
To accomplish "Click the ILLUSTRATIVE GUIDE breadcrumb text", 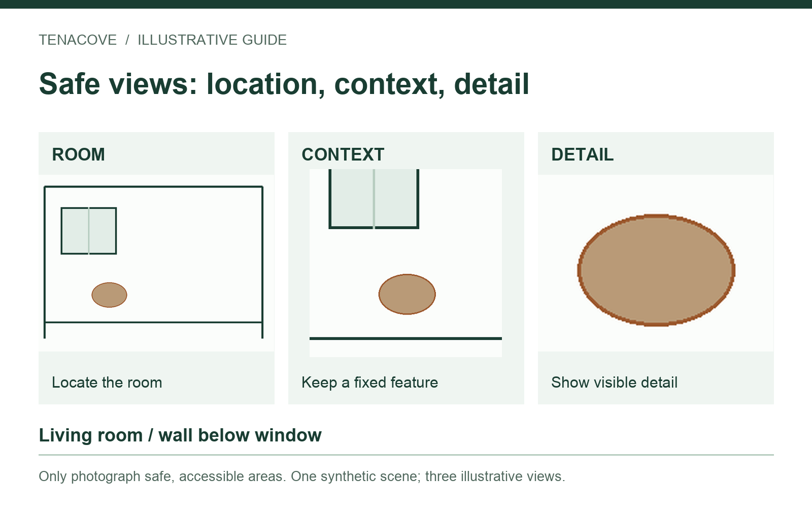I will [x=212, y=40].
